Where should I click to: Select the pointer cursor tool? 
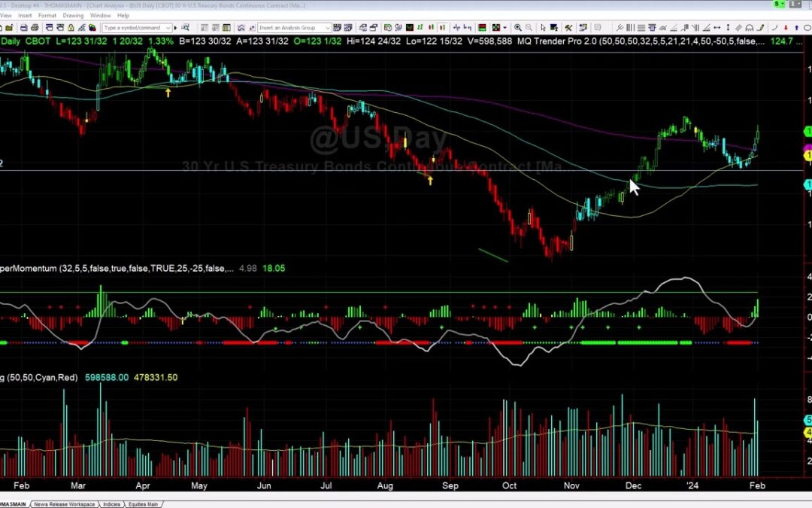(x=543, y=28)
